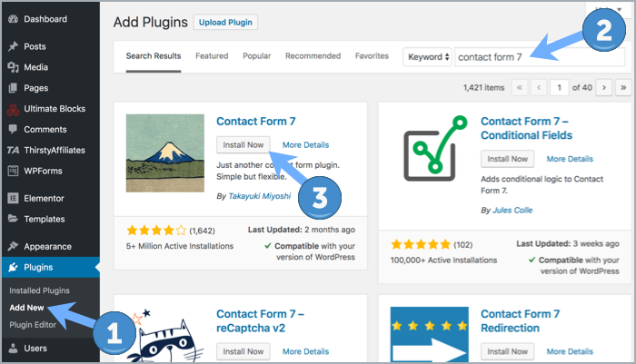The height and width of the screenshot is (364, 636).
Task: Install Now for Contact Form 7 Redirection
Action: 507,351
